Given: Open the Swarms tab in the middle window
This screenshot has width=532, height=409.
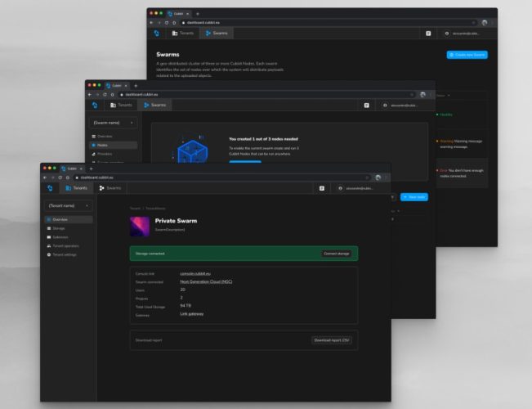Looking at the screenshot, I should (x=155, y=106).
